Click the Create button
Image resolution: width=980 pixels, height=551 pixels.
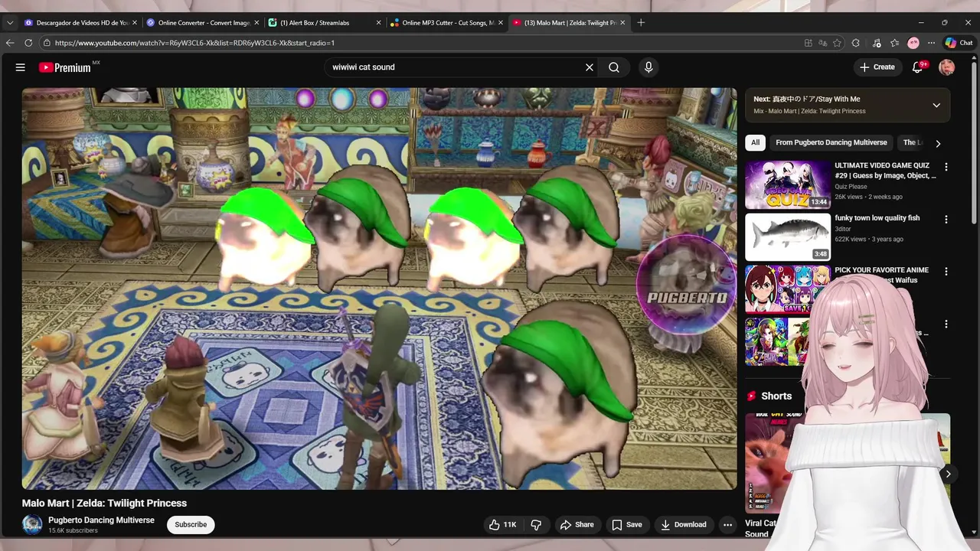click(877, 67)
